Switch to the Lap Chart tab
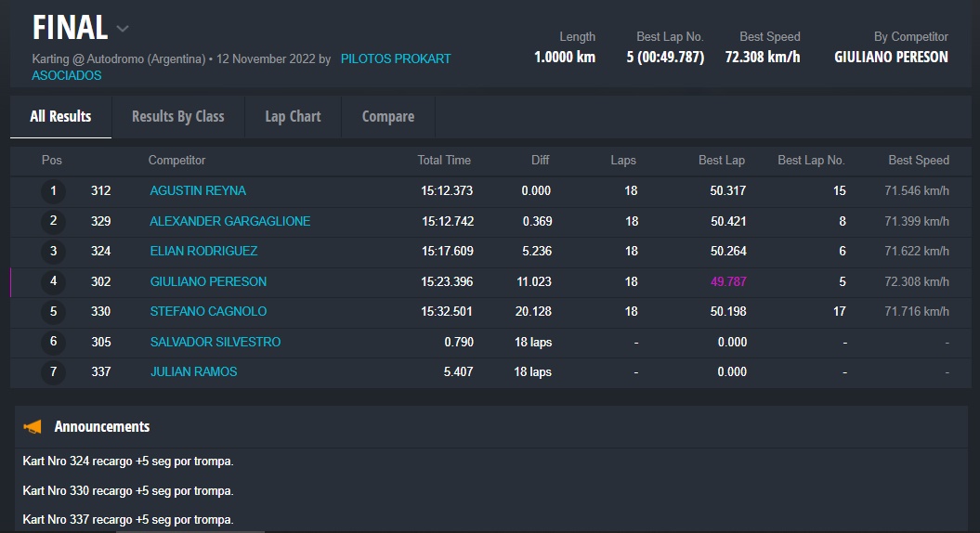The image size is (980, 533). coord(293,117)
